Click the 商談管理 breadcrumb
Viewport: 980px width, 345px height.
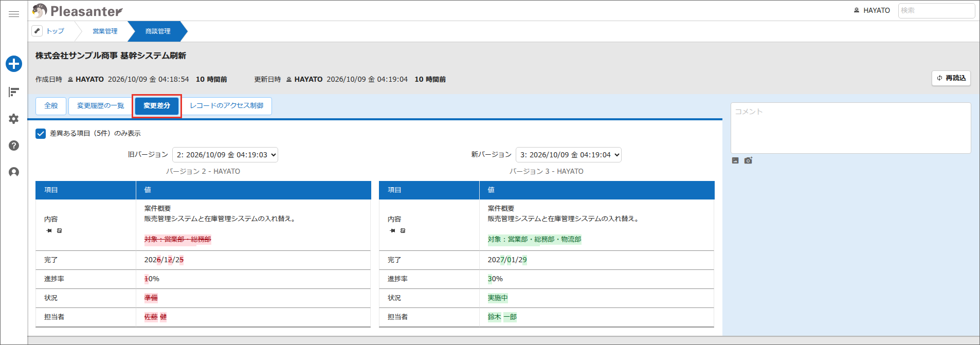pos(158,31)
